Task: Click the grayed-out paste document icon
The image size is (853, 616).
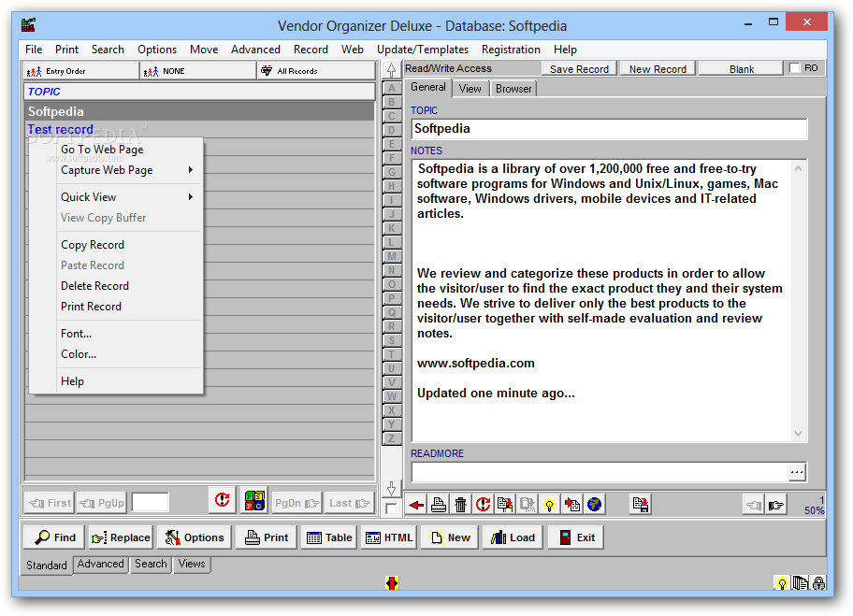Action: pos(528,505)
